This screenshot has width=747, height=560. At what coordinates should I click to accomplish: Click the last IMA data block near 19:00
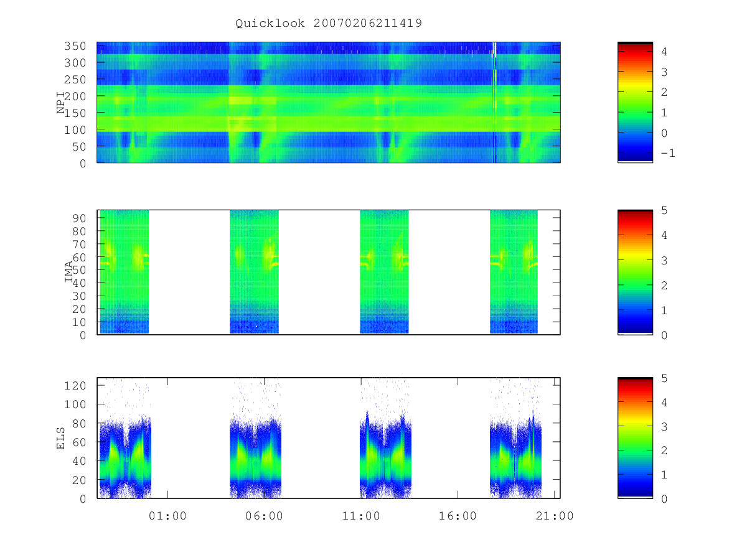click(x=514, y=272)
